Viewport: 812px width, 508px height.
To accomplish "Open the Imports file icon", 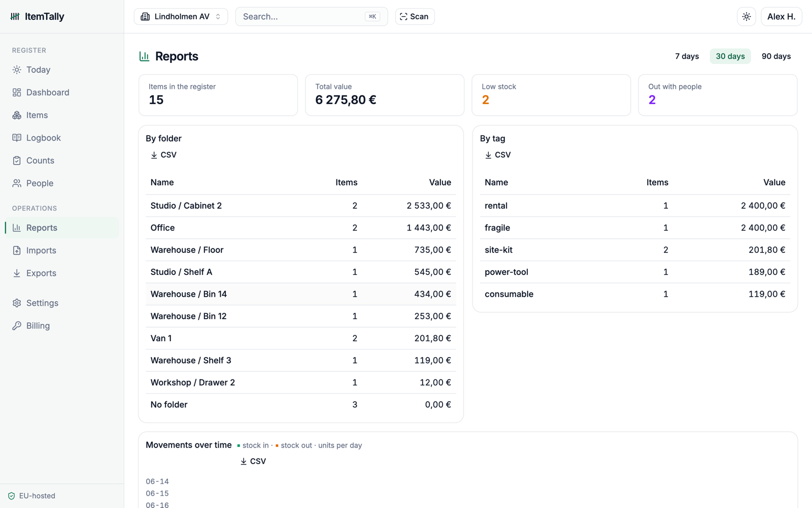I will pos(17,250).
